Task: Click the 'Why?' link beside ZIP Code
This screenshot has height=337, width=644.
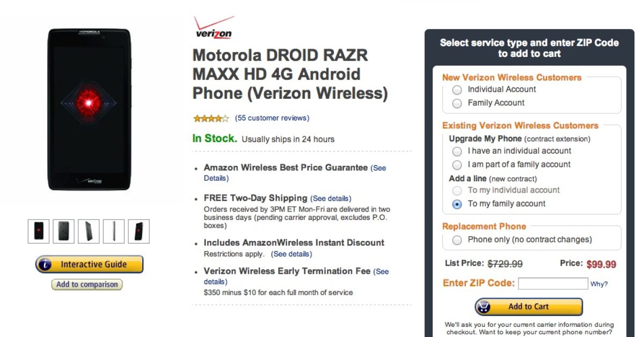Action: point(599,284)
